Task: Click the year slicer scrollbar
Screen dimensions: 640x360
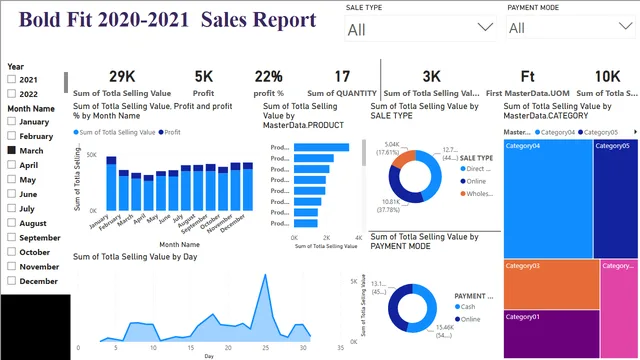Action: (x=66, y=82)
